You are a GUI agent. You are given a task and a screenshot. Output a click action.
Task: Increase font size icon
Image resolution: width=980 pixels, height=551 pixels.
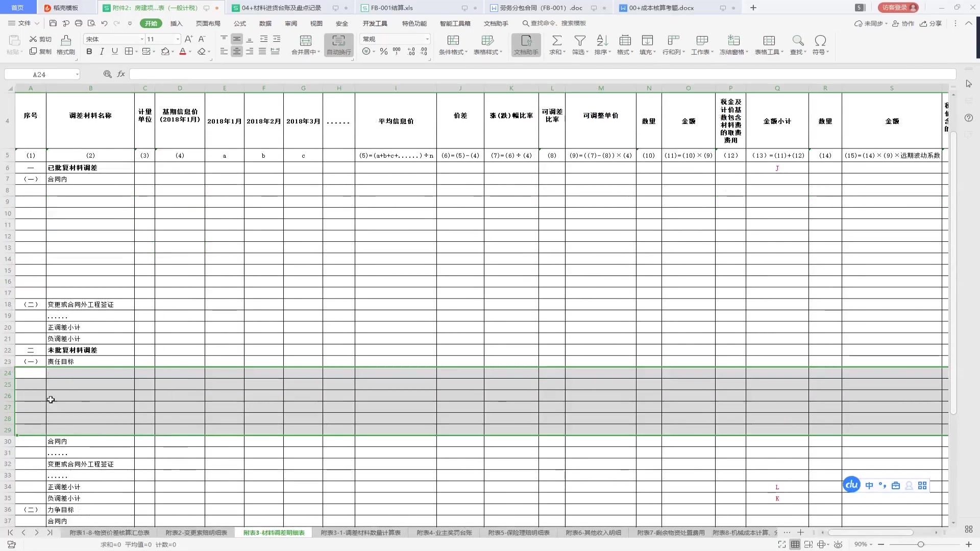pyautogui.click(x=188, y=39)
